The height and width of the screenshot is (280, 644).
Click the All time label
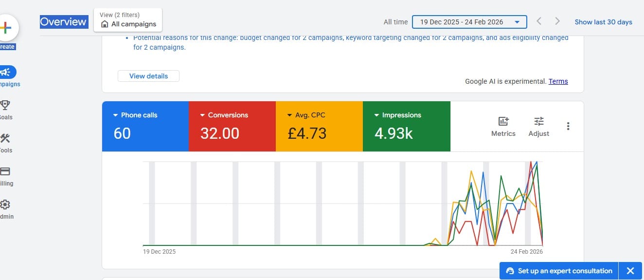[x=395, y=22]
